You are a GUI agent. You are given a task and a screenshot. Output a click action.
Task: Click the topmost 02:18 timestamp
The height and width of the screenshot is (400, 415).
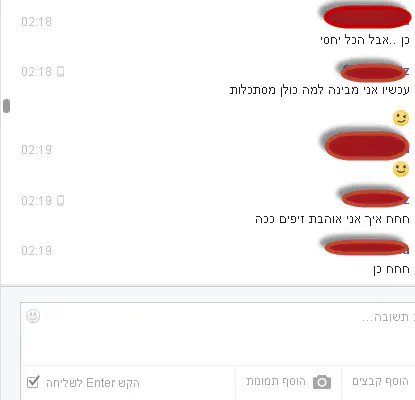[x=36, y=22]
